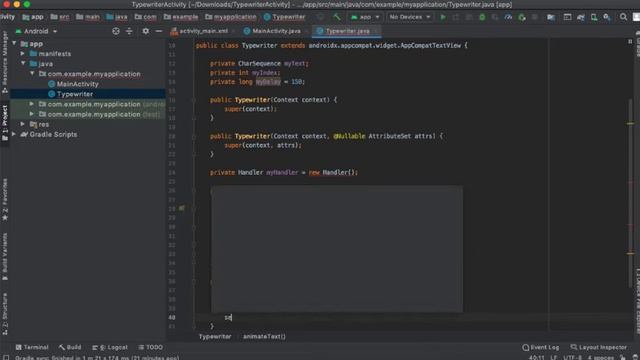This screenshot has height=360, width=640.
Task: Open the profiler gauge icon in toolbar
Action: [508, 17]
